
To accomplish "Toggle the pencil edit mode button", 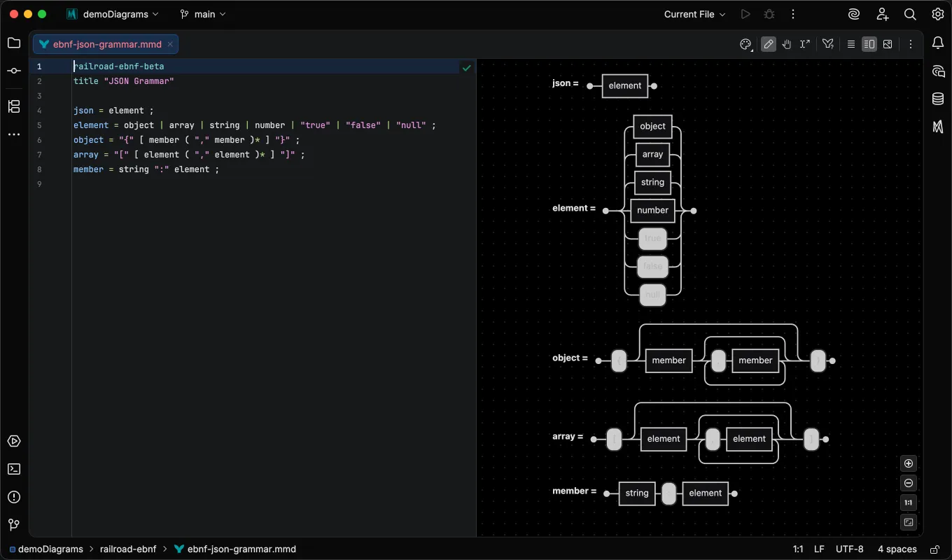I will pos(769,44).
